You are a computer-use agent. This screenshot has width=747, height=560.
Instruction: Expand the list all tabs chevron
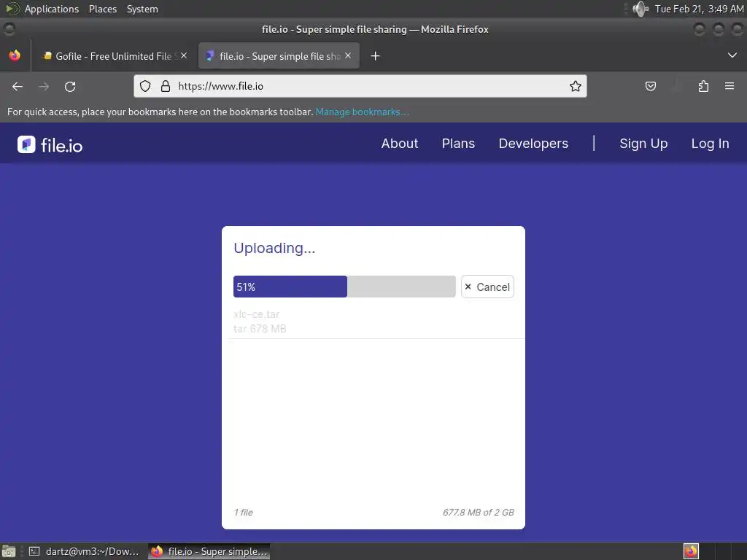click(x=732, y=55)
